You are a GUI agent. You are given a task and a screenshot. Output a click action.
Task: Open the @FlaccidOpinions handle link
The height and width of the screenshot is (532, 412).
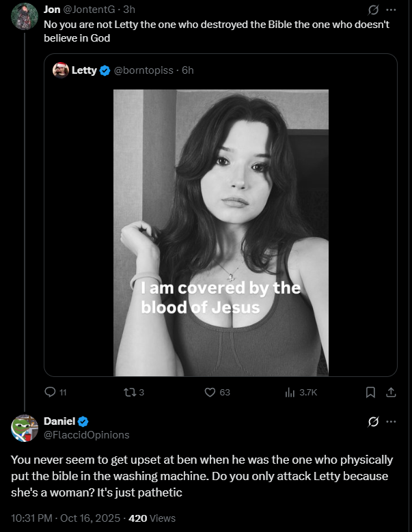tap(86, 434)
